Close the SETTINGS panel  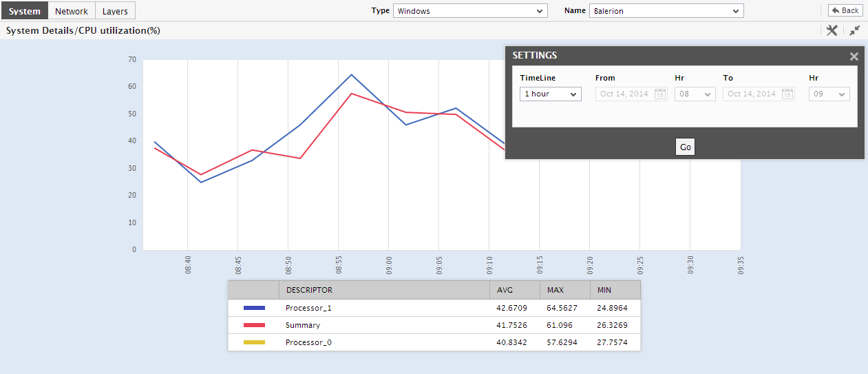coord(854,56)
